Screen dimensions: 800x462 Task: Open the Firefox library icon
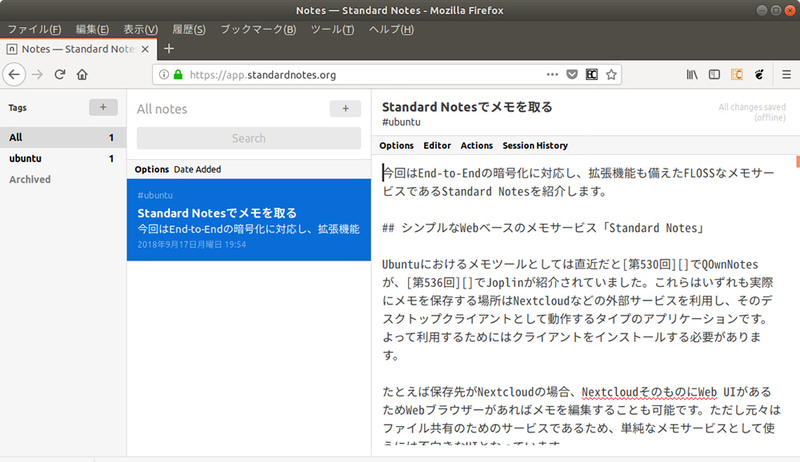click(692, 75)
